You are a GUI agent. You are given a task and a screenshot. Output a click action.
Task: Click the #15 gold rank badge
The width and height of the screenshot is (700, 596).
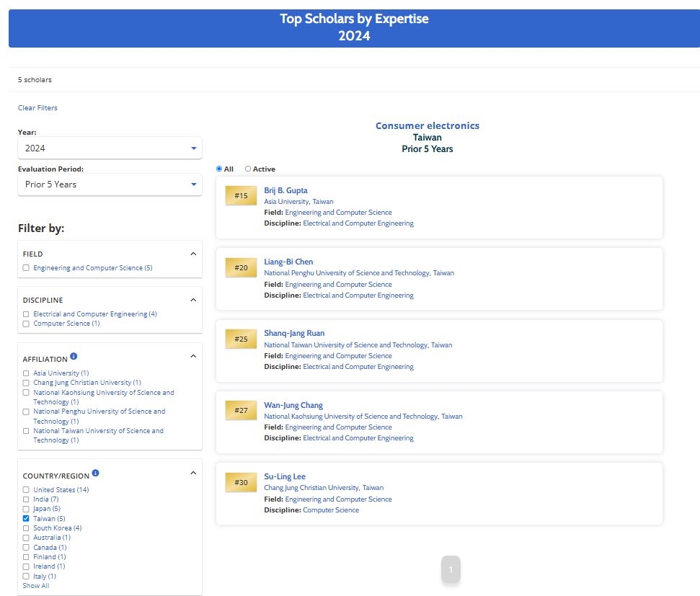(241, 196)
